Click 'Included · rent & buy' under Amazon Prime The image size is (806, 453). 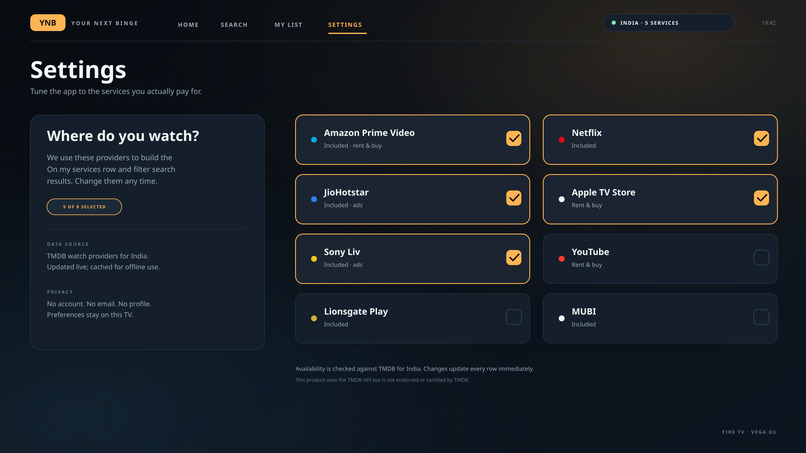tap(353, 146)
